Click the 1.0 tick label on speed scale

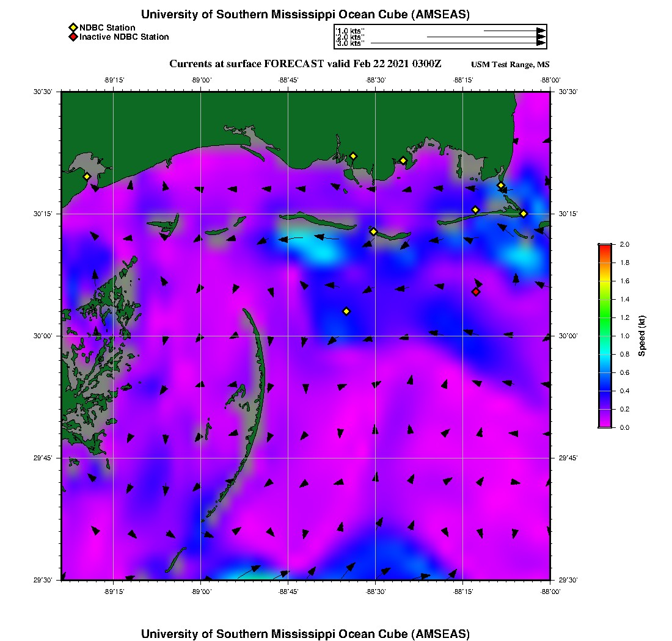[625, 336]
